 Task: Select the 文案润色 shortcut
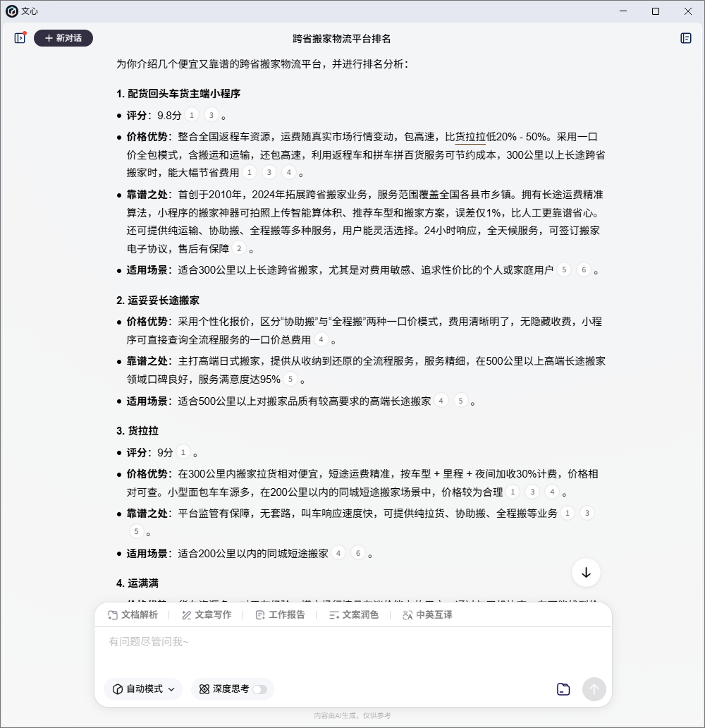[x=354, y=614]
